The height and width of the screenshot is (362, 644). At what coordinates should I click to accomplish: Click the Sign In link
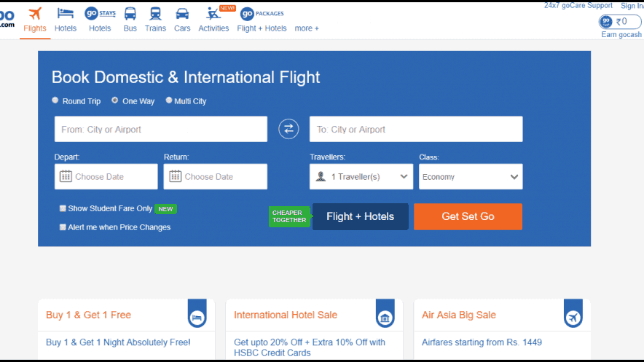(632, 6)
